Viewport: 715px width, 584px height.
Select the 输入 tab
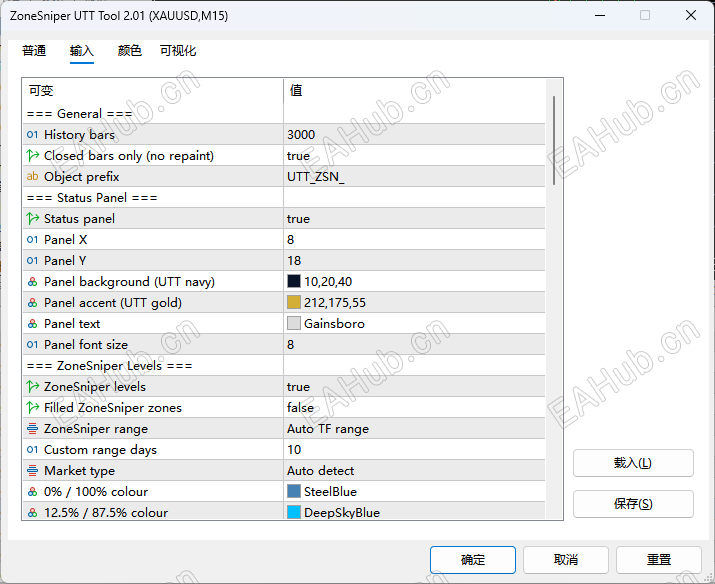(x=82, y=51)
